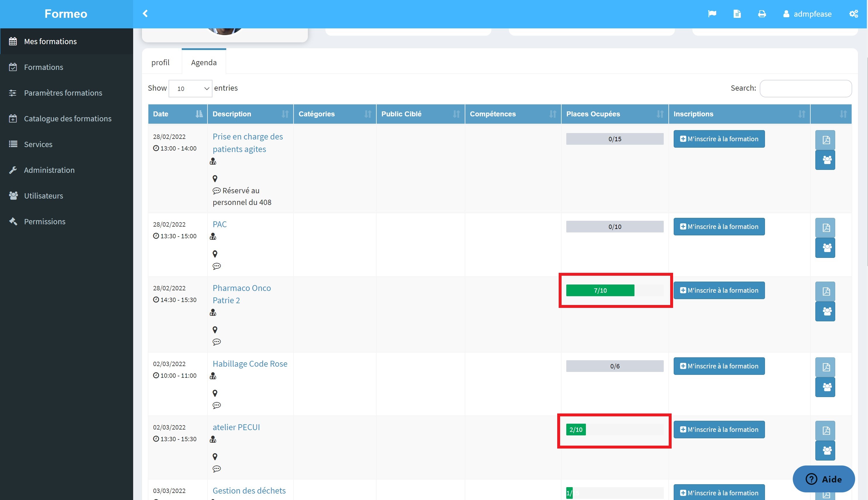Open Paramètres formations menu

coord(66,93)
